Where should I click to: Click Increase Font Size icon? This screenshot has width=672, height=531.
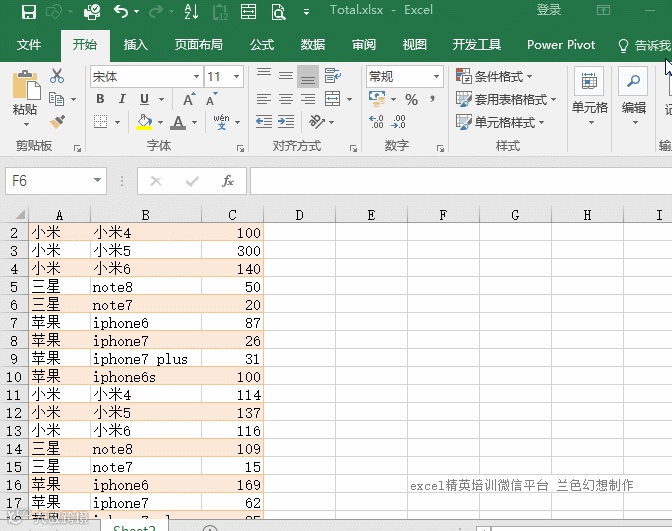click(x=189, y=99)
